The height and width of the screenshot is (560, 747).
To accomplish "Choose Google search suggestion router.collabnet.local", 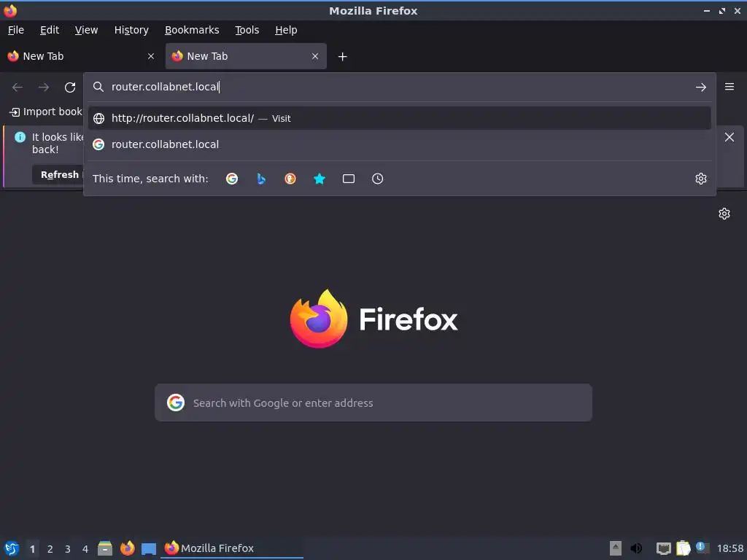I will pyautogui.click(x=399, y=144).
